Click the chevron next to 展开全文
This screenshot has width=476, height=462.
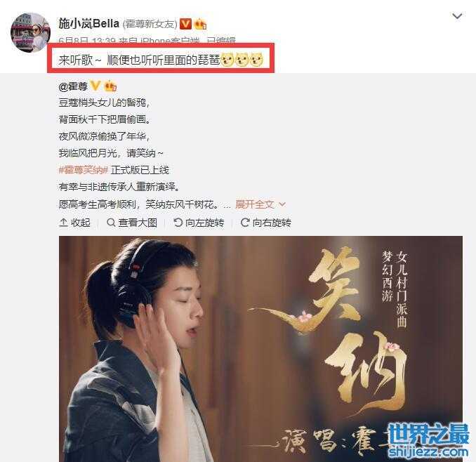click(282, 204)
